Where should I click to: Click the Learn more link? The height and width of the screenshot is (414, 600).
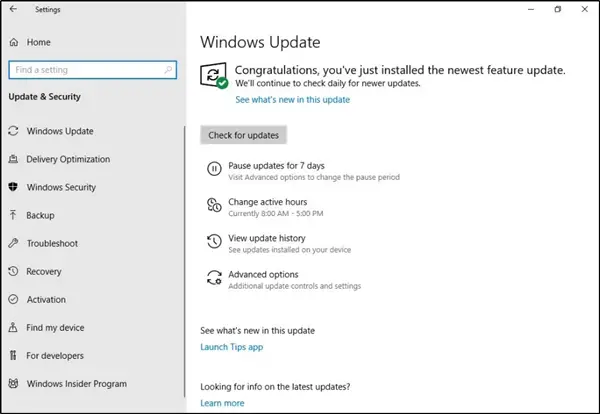222,403
